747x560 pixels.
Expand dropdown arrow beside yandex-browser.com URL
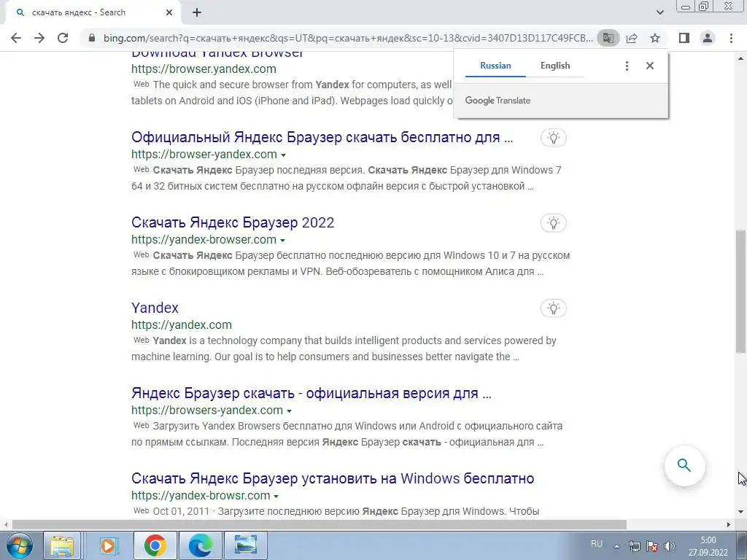(x=282, y=241)
